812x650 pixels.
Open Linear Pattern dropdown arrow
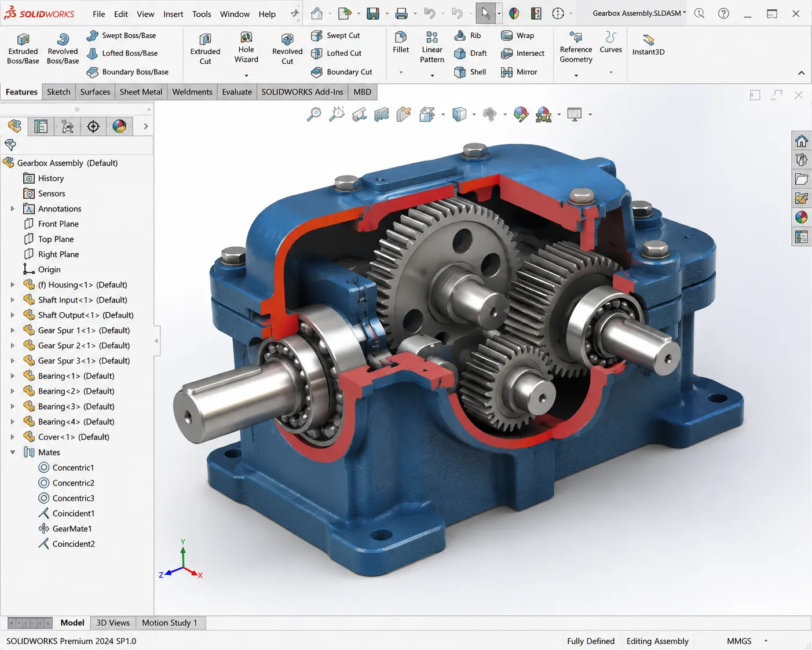coord(432,75)
